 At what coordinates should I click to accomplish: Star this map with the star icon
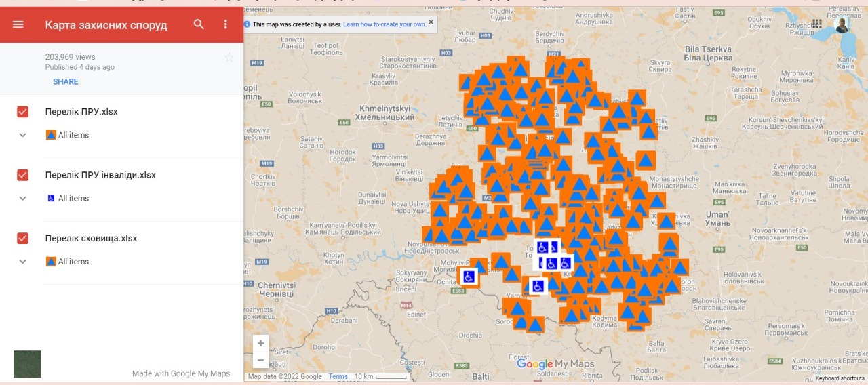[229, 58]
